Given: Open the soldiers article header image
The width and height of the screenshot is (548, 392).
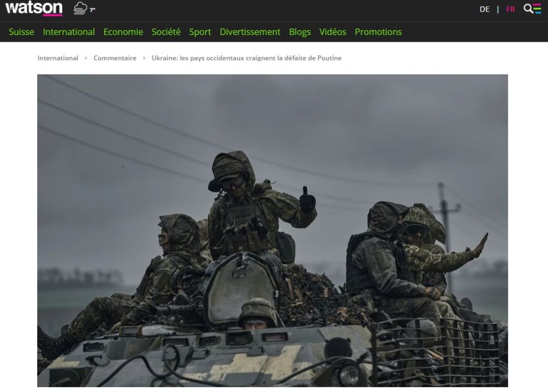Looking at the screenshot, I should [x=272, y=230].
